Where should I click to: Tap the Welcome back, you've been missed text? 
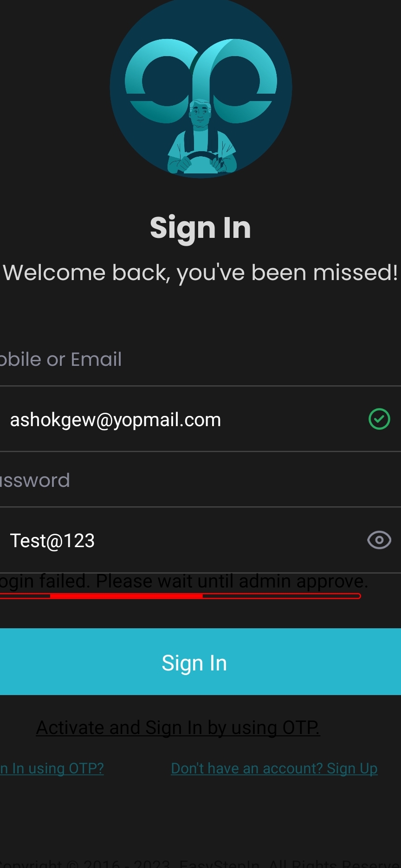click(x=200, y=273)
